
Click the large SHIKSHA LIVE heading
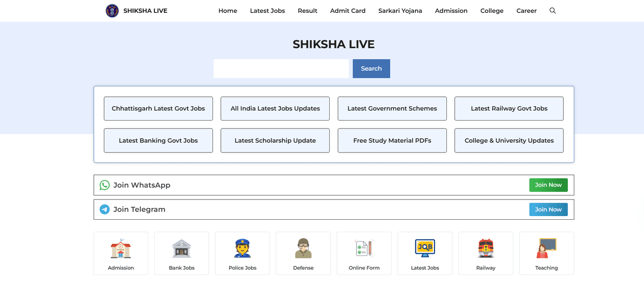tap(334, 44)
